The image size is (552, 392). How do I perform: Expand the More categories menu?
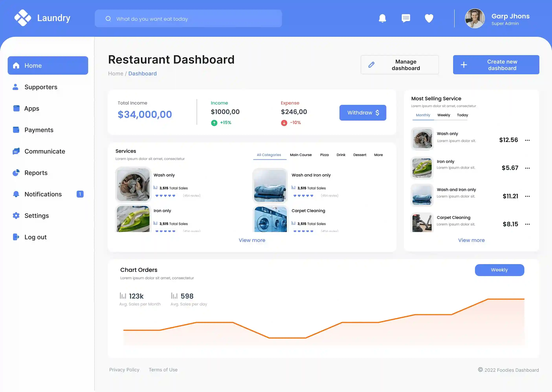pos(378,155)
